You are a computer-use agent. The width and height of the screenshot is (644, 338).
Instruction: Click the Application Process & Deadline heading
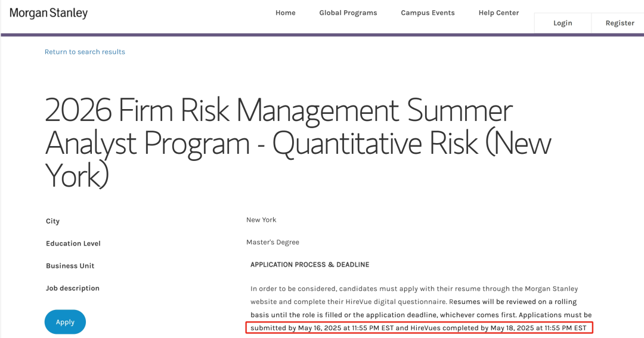[x=309, y=265]
